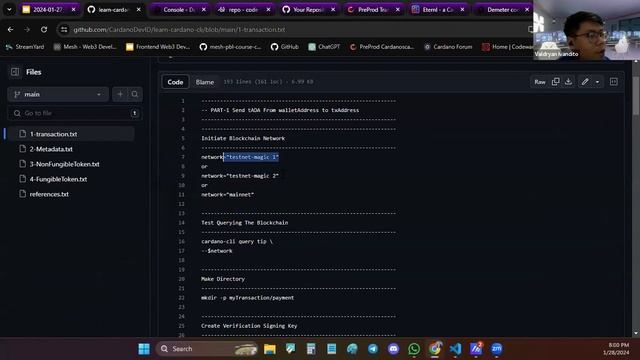The image size is (640, 360).
Task: Open the GitHub bookmark
Action: (x=285, y=47)
